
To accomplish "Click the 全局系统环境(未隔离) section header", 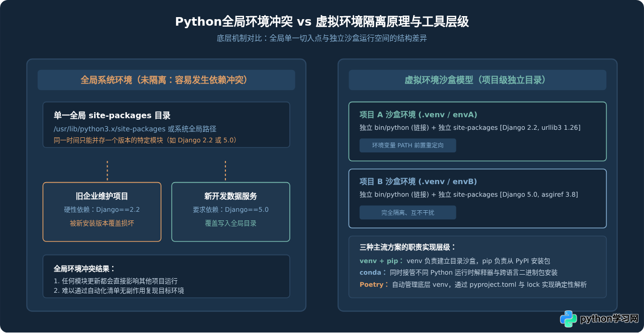I will [x=167, y=80].
